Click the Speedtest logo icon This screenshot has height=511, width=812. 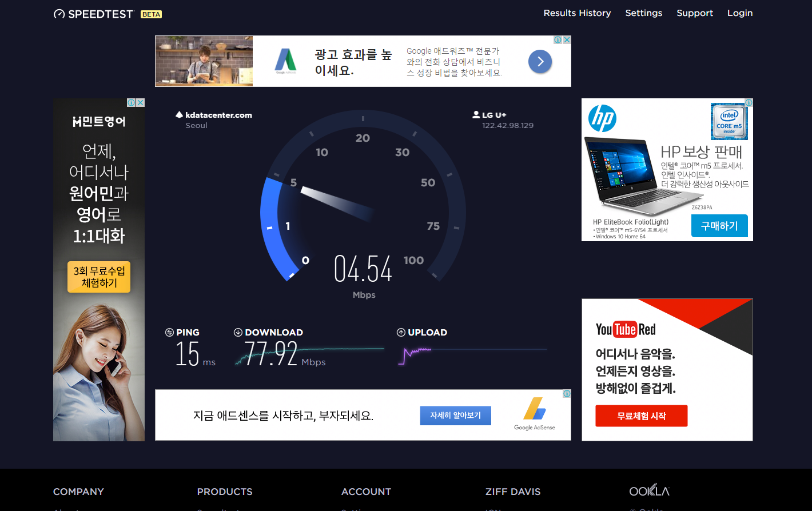coord(59,14)
